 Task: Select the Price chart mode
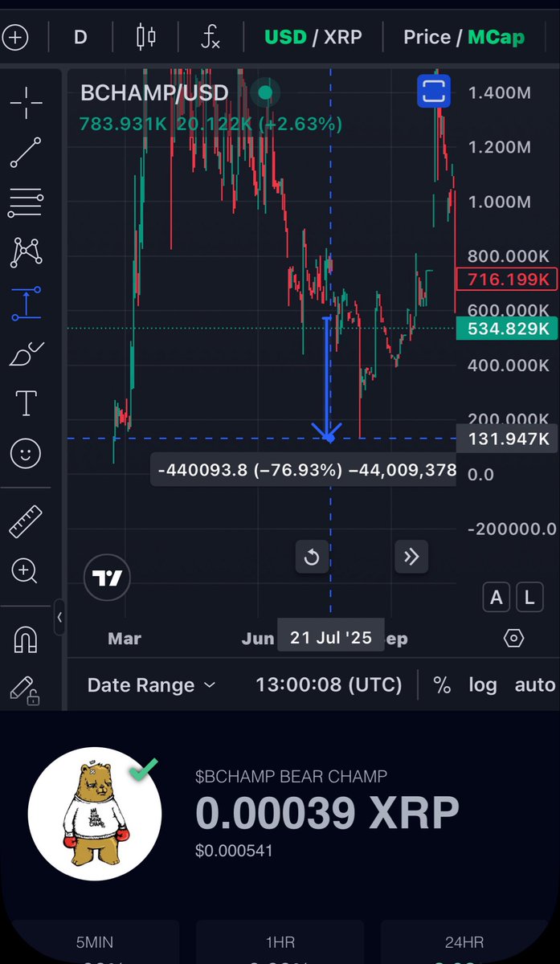(x=427, y=37)
